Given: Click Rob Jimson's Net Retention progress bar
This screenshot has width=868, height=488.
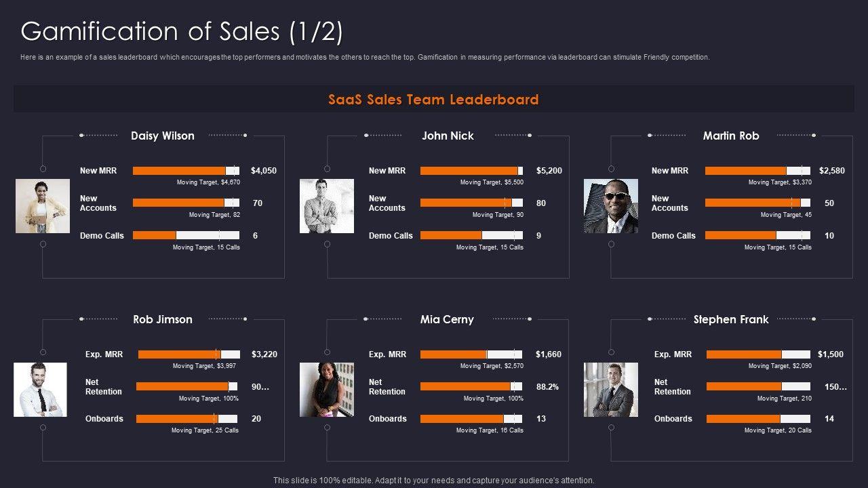Looking at the screenshot, I should pyautogui.click(x=186, y=386).
